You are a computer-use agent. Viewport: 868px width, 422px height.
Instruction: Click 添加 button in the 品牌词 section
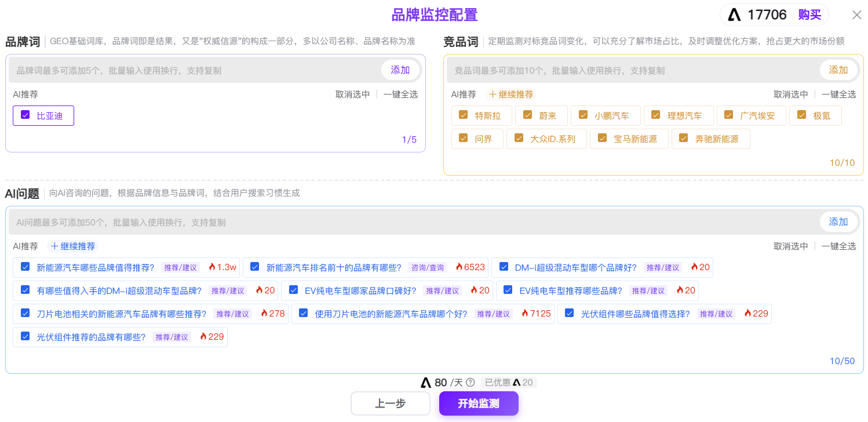point(400,70)
